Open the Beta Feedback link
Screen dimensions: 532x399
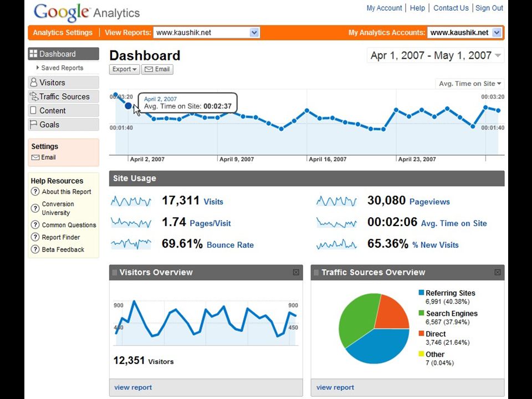pos(63,249)
